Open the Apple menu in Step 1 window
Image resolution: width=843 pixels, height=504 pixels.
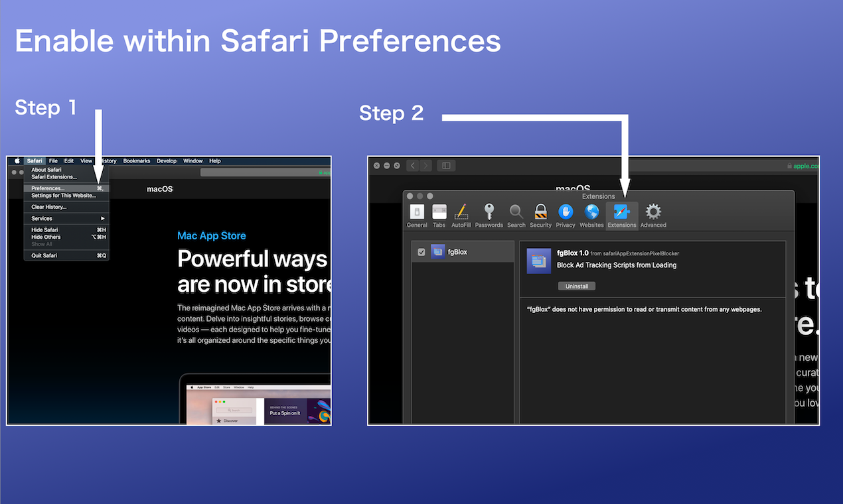(17, 160)
